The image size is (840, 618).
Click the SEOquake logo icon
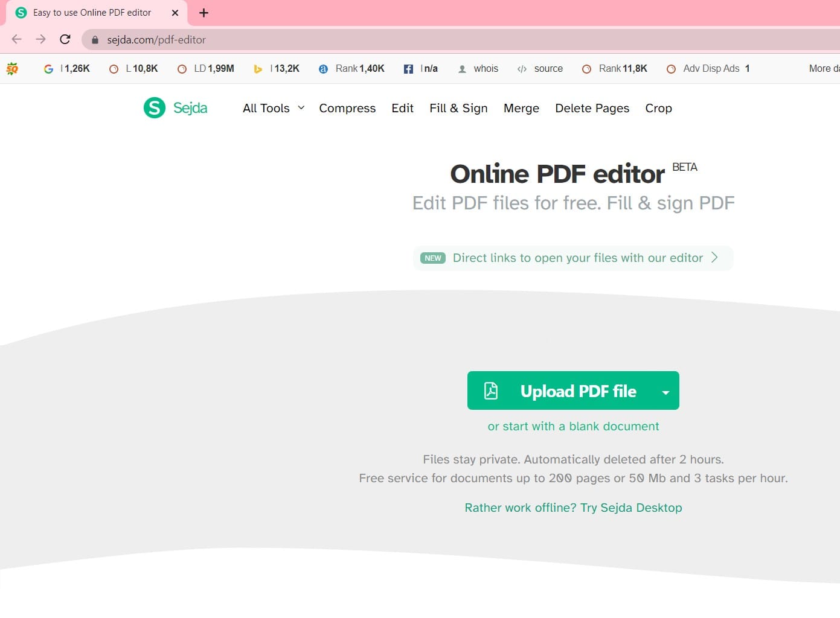pyautogui.click(x=12, y=69)
